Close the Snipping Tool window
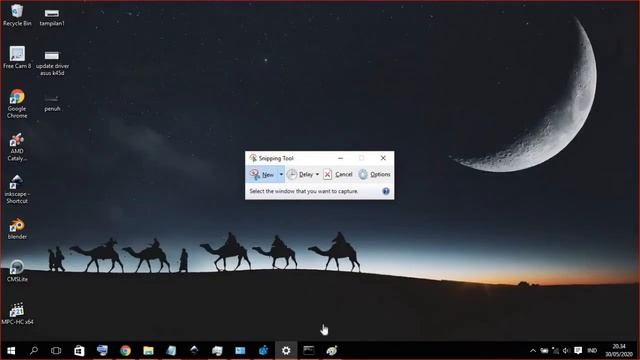 383,158
